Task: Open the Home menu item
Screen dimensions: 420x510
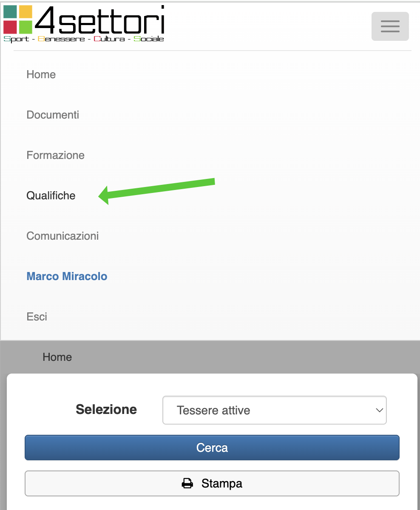Action: [x=41, y=74]
